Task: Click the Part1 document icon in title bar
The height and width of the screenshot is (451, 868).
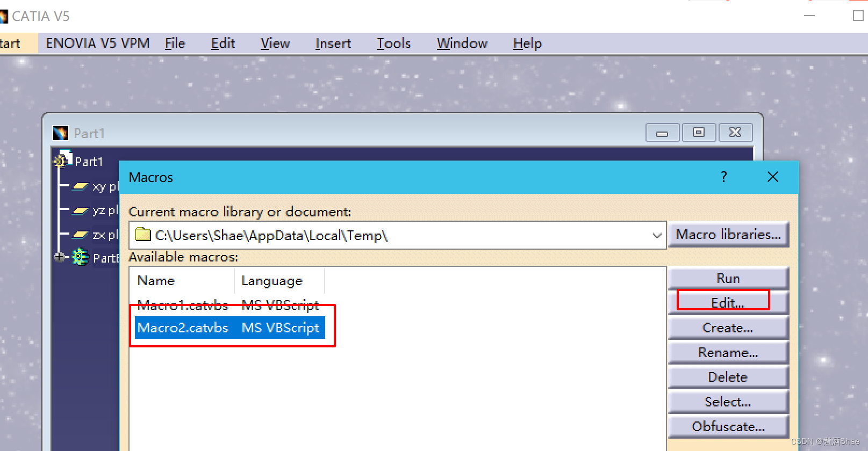Action: (61, 133)
